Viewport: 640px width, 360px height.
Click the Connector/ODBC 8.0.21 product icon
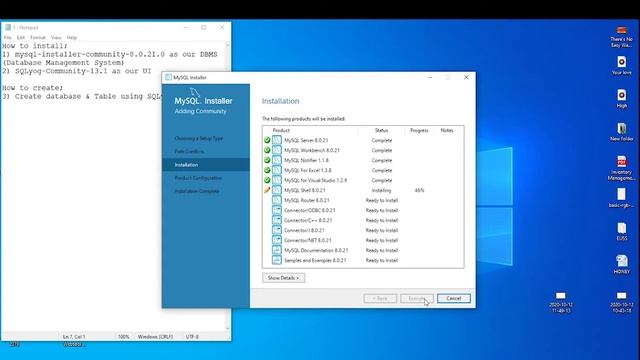click(277, 210)
